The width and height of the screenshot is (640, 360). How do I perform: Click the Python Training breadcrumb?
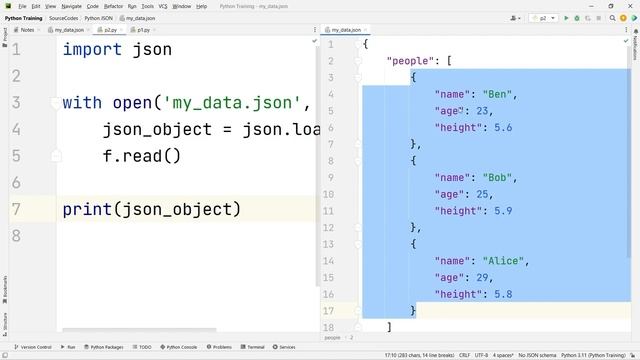point(23,18)
